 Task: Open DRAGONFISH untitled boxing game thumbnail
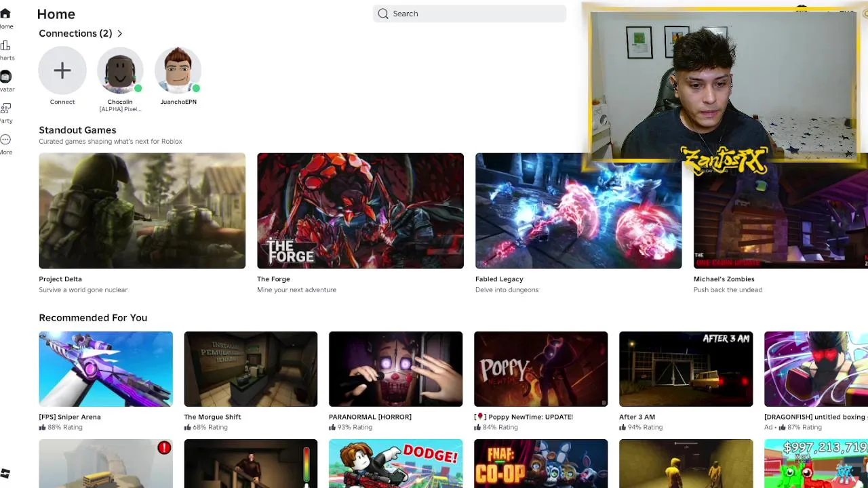[x=816, y=369]
